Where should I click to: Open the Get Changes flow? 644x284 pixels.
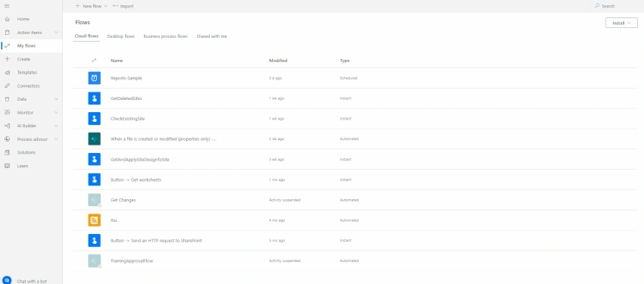pos(123,200)
